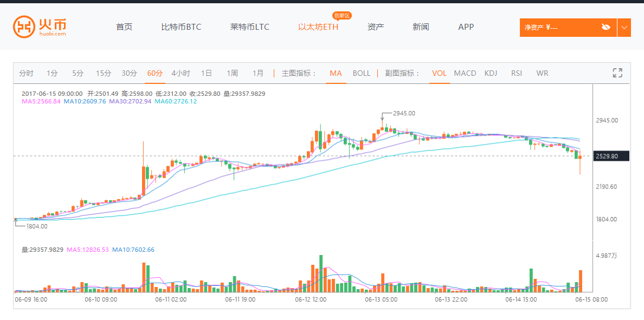This screenshot has width=644, height=320.
Task: Click the 净资产 net asset button
Action: pyautogui.click(x=558, y=27)
